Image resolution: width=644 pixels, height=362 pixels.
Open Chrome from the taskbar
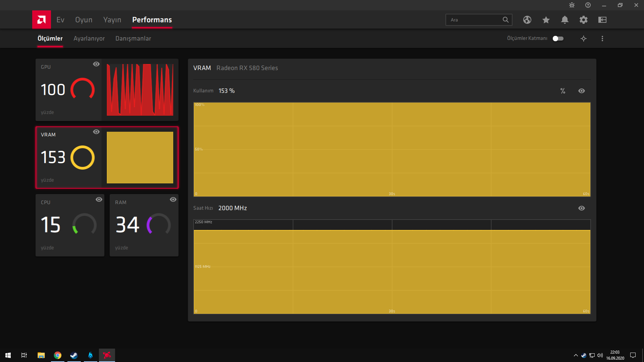(58, 355)
